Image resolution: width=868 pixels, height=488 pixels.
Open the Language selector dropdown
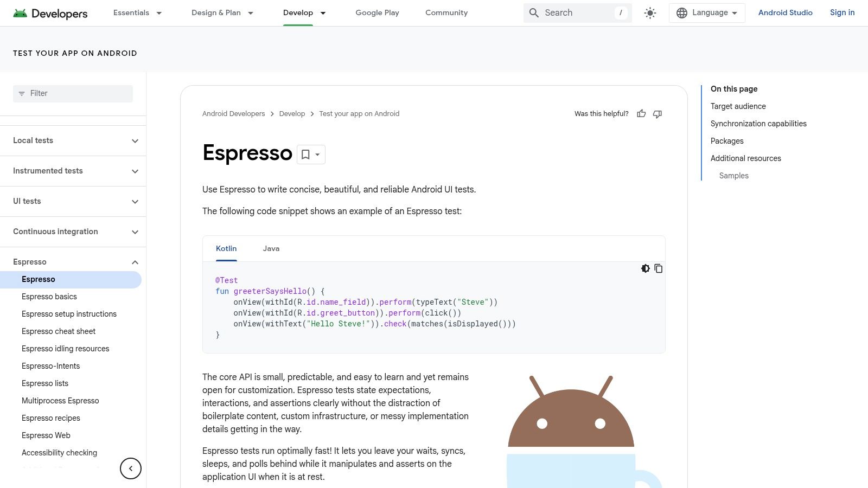(707, 13)
